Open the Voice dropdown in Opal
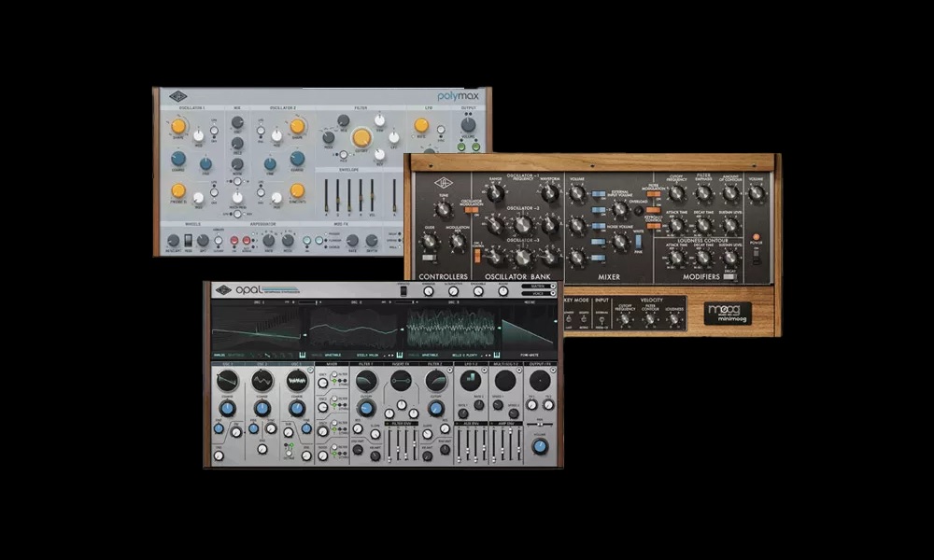The width and height of the screenshot is (934, 560). 537,294
